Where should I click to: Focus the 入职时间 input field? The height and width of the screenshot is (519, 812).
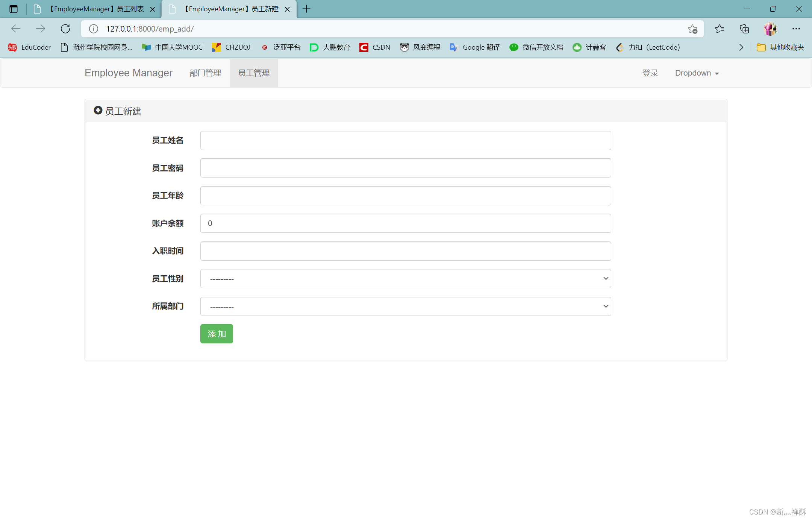pyautogui.click(x=406, y=251)
